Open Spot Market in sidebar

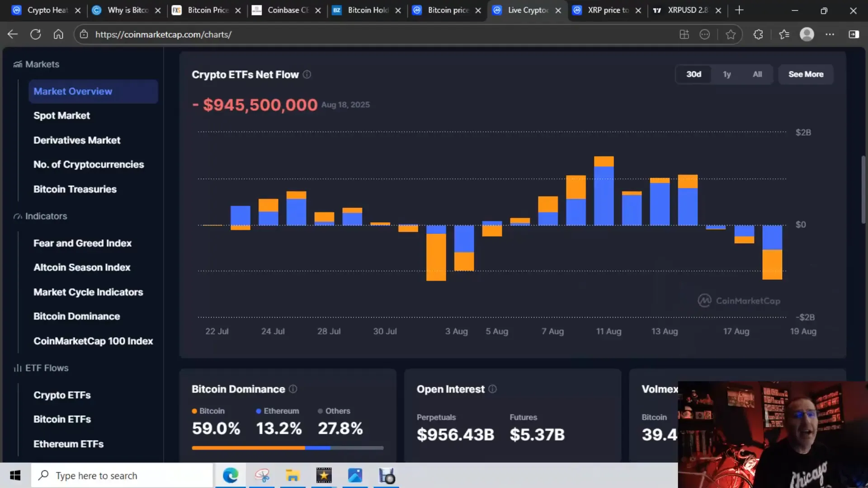[x=61, y=116]
